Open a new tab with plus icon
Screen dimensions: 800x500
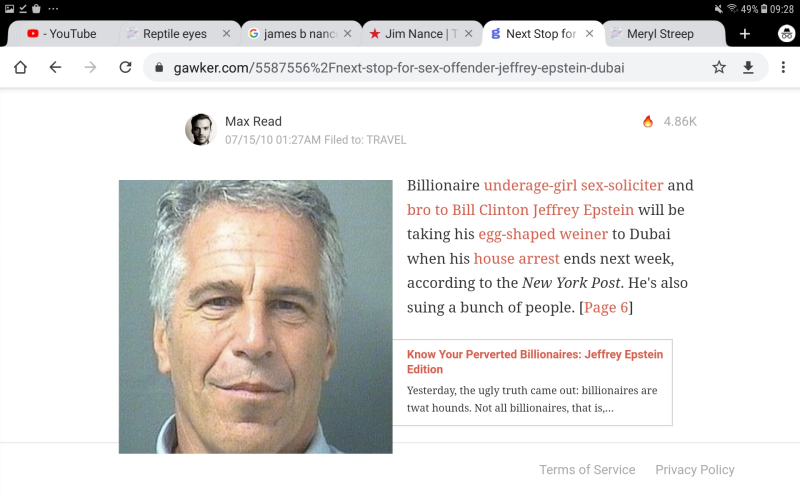tap(745, 34)
